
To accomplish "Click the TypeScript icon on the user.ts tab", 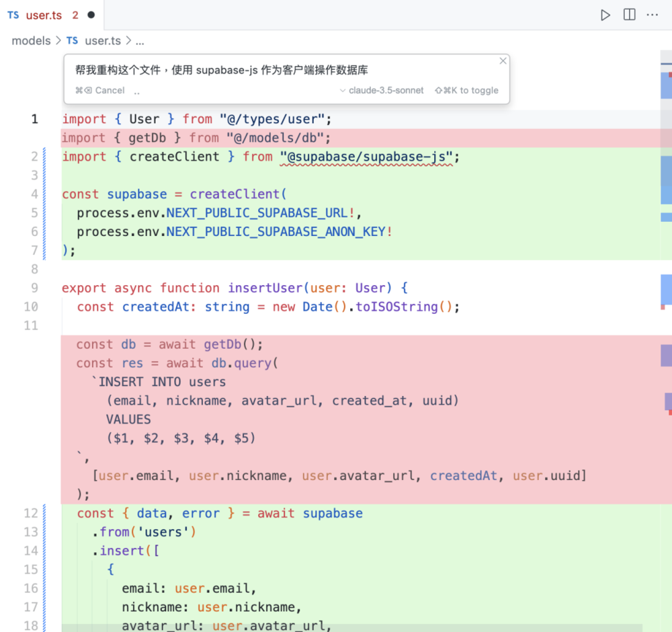I will pos(13,15).
